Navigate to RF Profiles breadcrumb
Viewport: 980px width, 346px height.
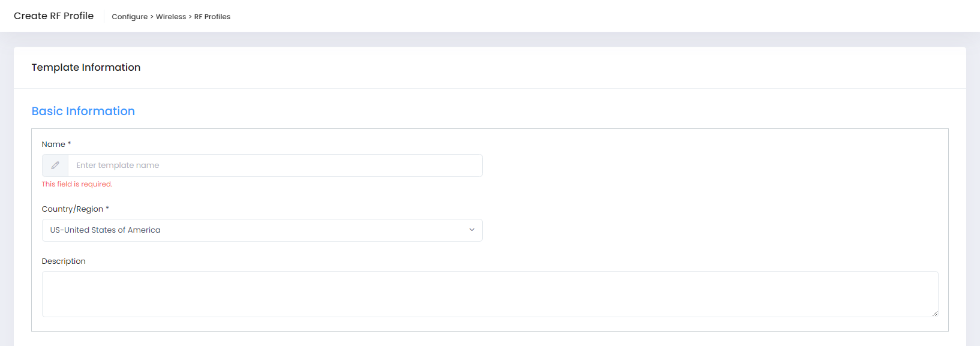point(212,17)
